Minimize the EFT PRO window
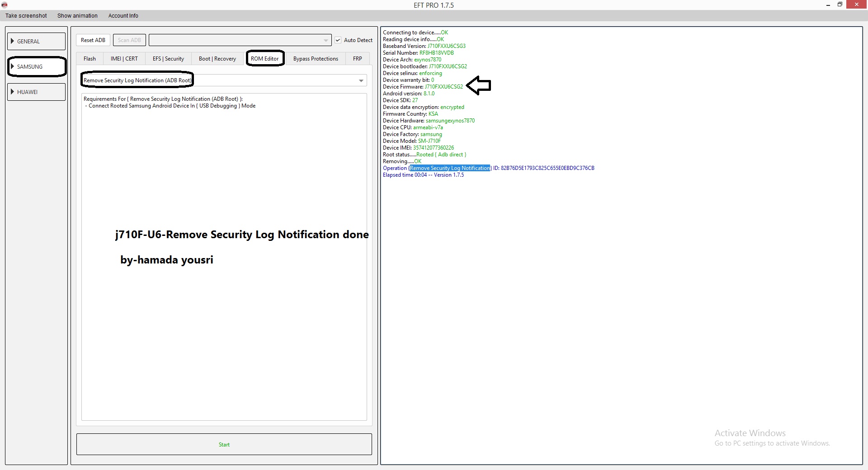Viewport: 868px width, 470px height. click(828, 5)
